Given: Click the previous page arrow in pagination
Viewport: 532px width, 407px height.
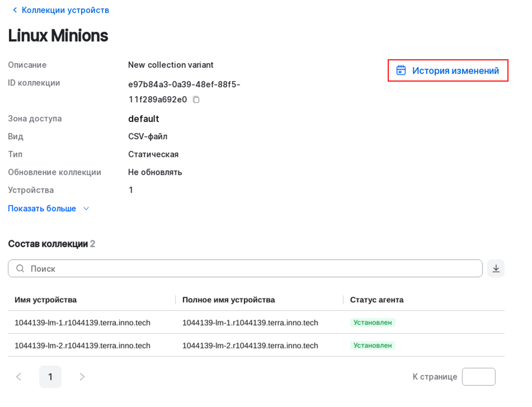Looking at the screenshot, I should [x=19, y=377].
